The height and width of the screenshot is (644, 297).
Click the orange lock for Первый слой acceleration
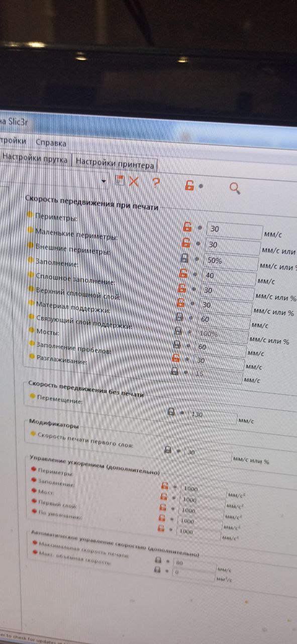[162, 517]
